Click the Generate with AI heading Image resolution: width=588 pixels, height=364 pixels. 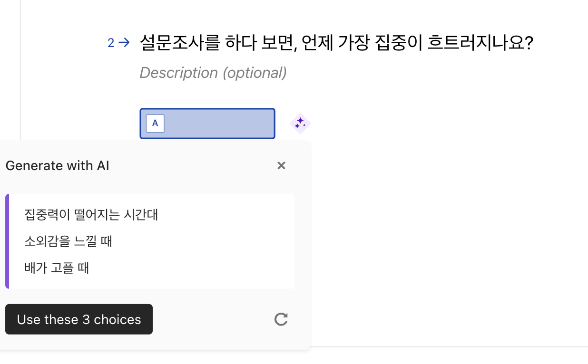tap(57, 165)
